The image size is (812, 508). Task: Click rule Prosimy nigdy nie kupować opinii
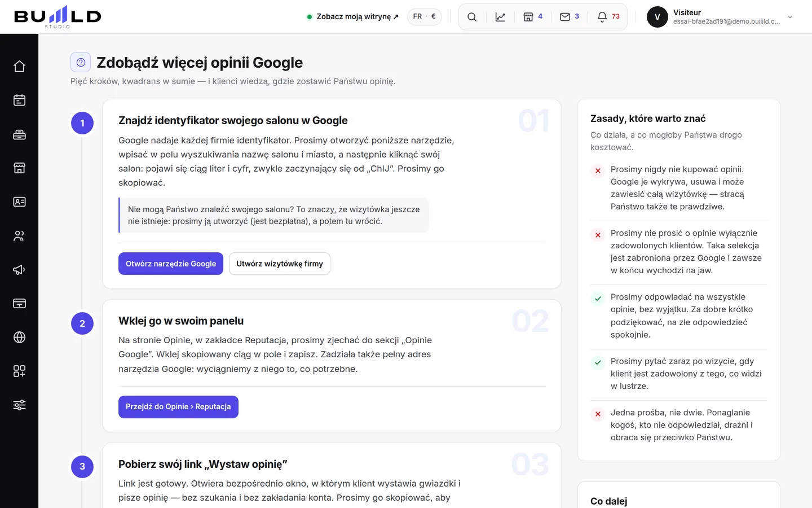pos(679,188)
